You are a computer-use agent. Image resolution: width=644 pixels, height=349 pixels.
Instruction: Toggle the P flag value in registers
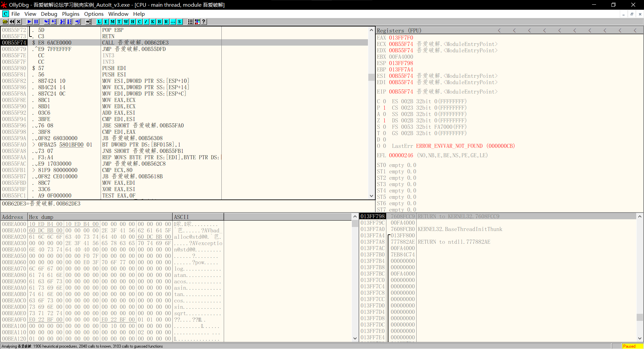coord(384,108)
